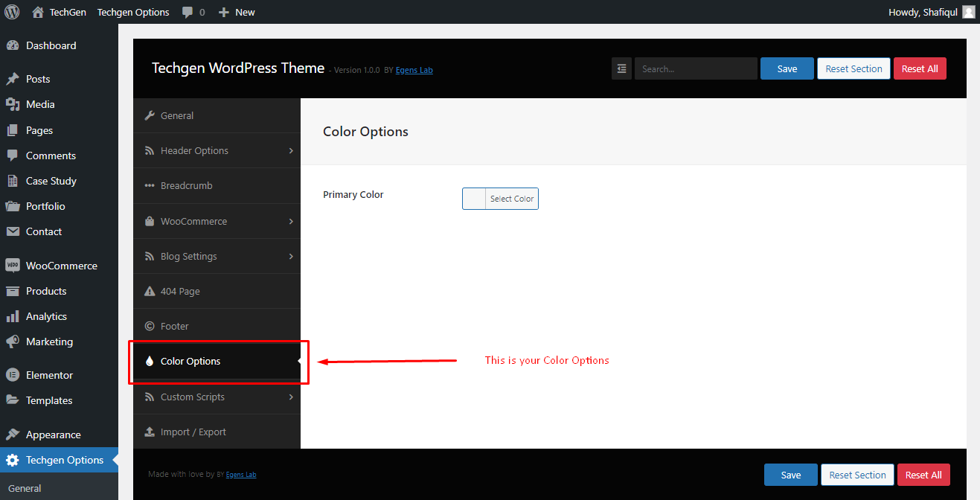Click the Appearance paintbrush icon
Viewport: 980px width, 500px height.
[x=13, y=435]
